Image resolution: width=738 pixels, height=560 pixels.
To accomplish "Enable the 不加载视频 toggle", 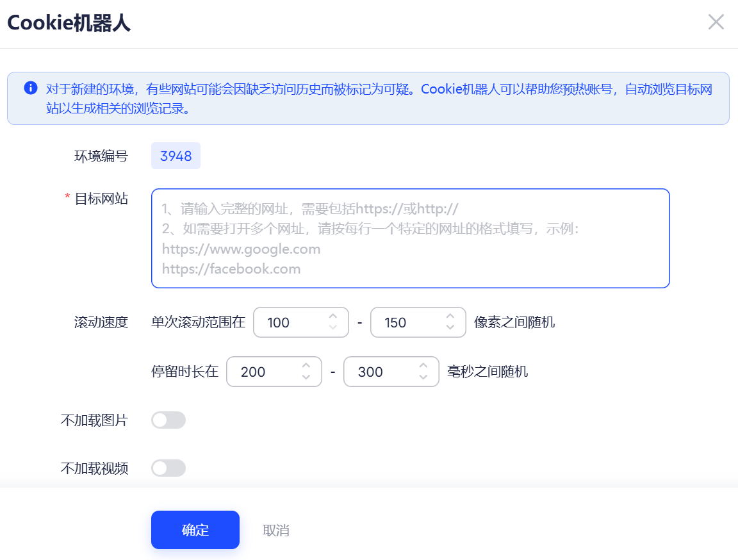I will point(168,468).
